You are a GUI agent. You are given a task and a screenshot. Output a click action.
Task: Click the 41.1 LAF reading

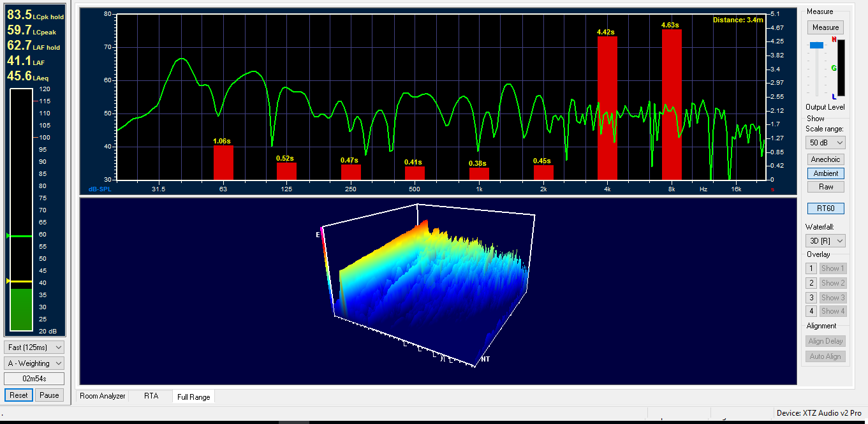(26, 61)
